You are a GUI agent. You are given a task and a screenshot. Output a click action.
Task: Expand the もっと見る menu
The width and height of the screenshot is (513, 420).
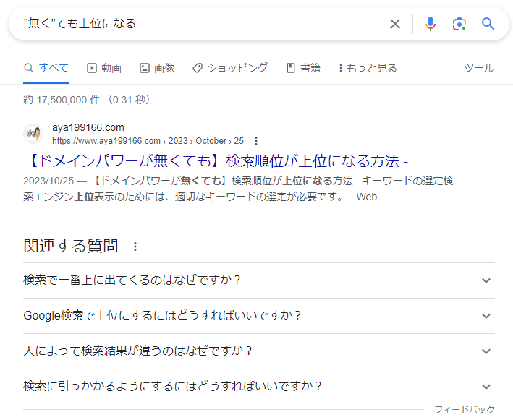click(368, 68)
